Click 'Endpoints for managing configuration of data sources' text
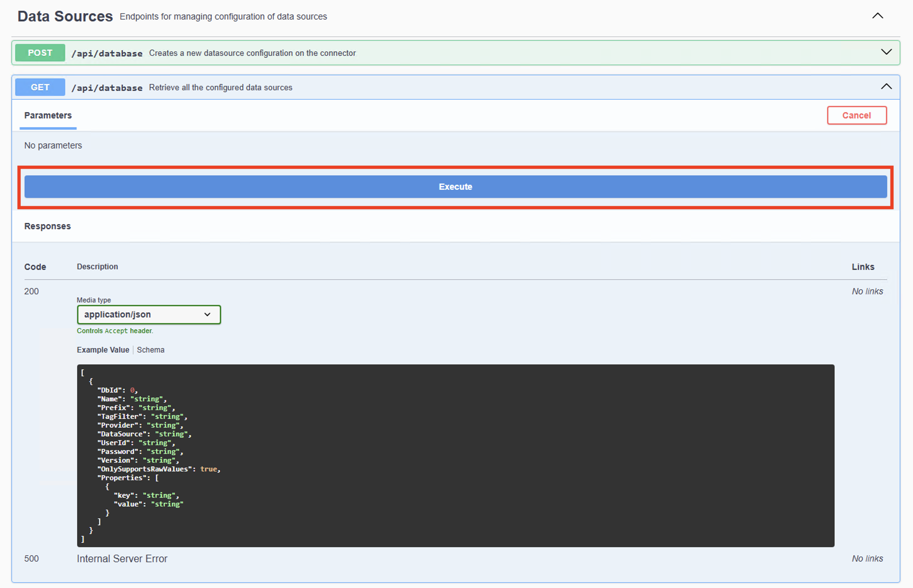The width and height of the screenshot is (913, 588). click(x=223, y=16)
